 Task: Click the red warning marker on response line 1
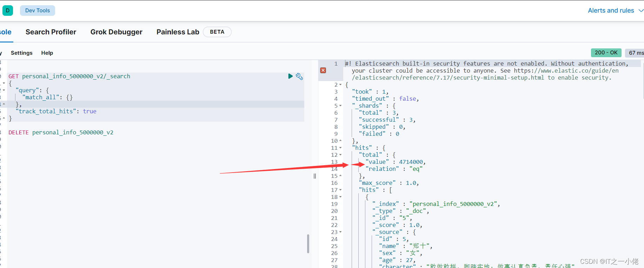[323, 70]
